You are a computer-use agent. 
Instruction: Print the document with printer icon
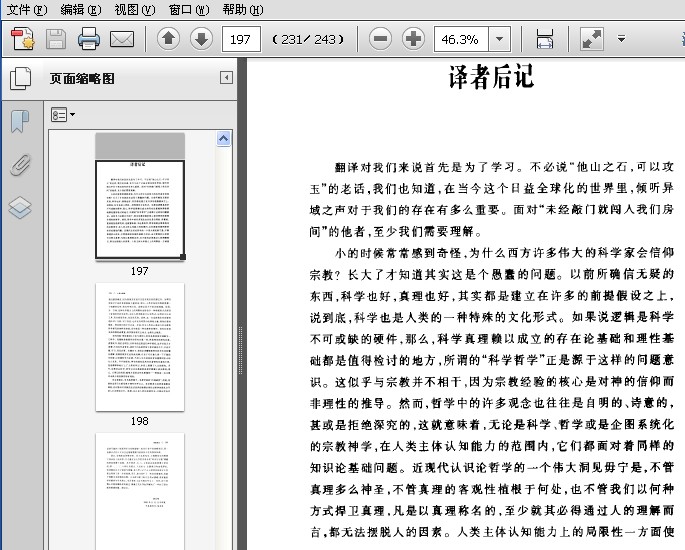tap(89, 39)
